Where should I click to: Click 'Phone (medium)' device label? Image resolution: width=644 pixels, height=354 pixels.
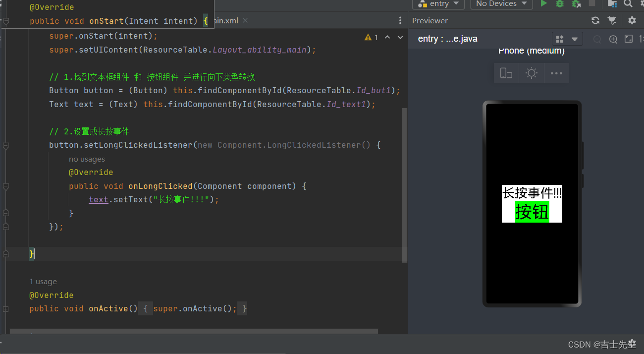[532, 51]
